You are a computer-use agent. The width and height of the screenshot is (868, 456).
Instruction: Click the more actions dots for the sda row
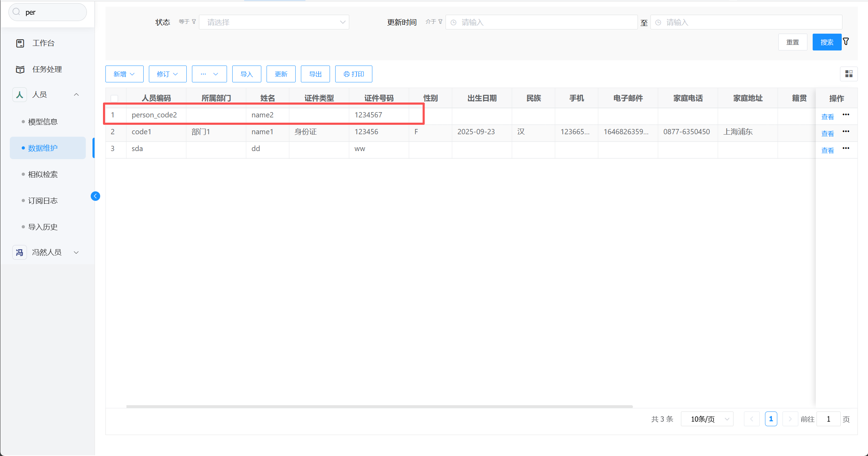pyautogui.click(x=846, y=148)
